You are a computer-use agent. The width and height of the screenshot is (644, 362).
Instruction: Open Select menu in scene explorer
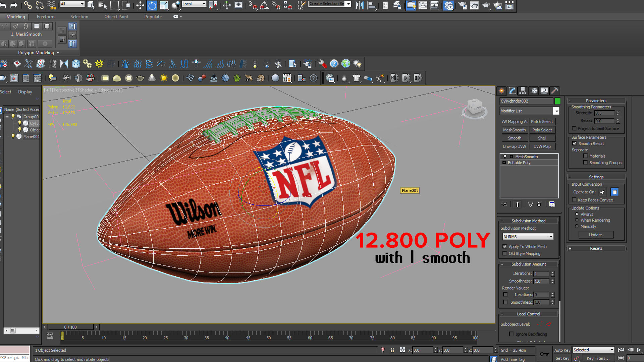coord(5,92)
